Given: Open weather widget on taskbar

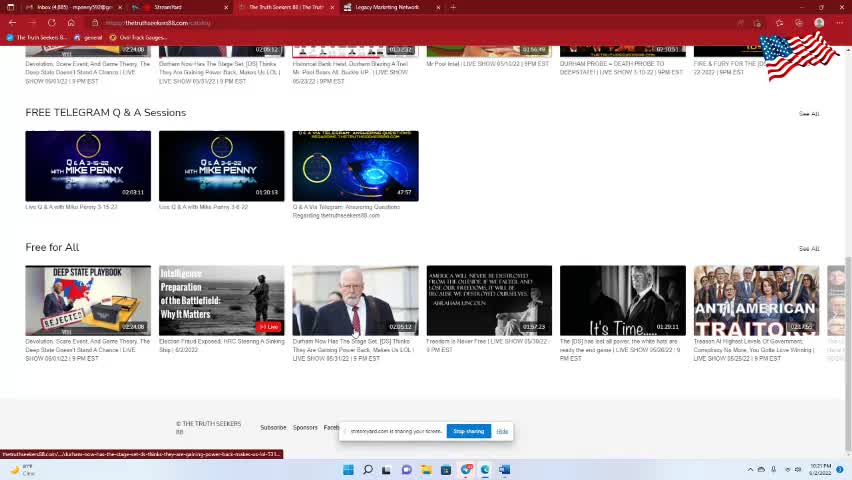Looking at the screenshot, I should click(x=23, y=470).
